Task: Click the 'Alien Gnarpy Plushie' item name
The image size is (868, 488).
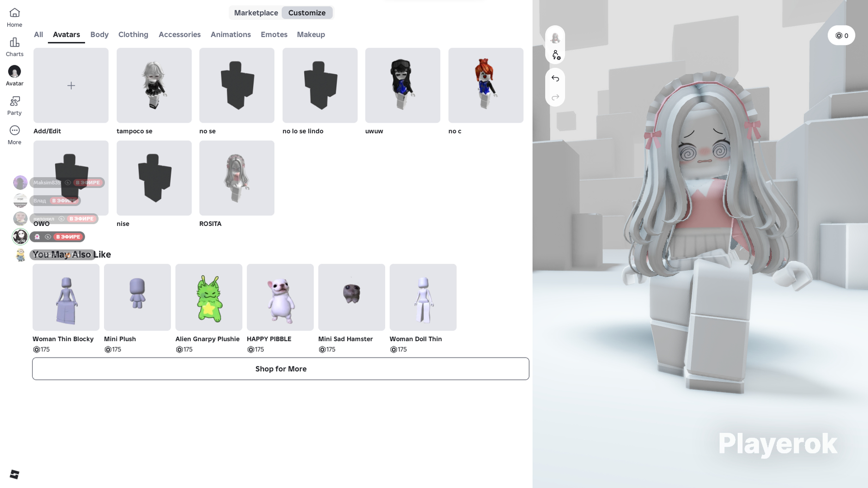Action: click(207, 339)
